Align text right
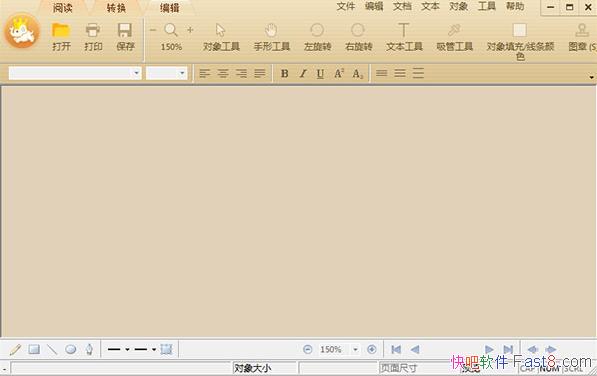The height and width of the screenshot is (376, 597). [241, 73]
